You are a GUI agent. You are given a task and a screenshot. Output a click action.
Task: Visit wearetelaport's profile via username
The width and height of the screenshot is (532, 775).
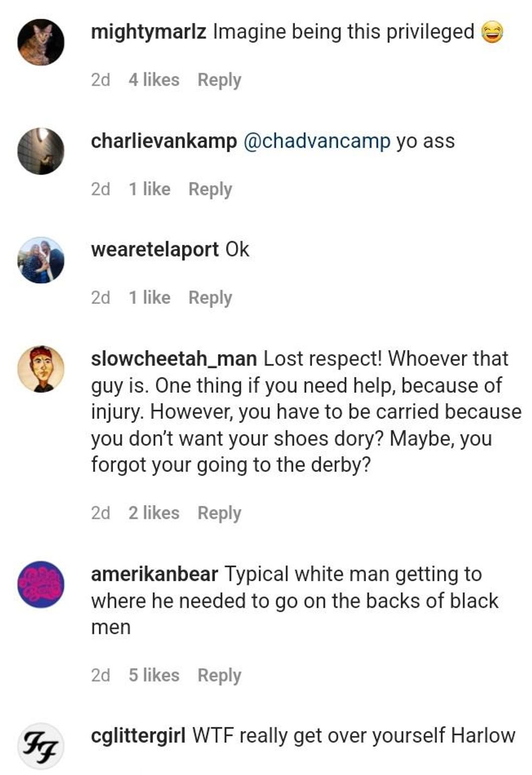click(x=155, y=250)
